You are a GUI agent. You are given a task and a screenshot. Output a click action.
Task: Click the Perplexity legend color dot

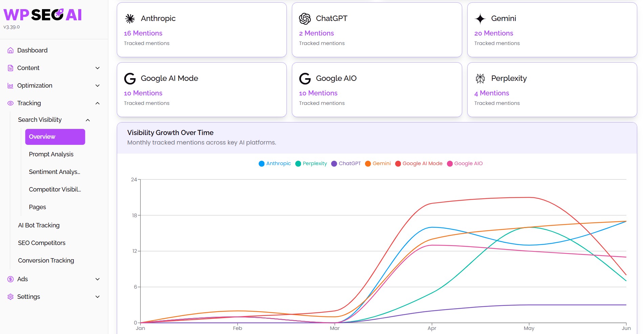point(298,164)
